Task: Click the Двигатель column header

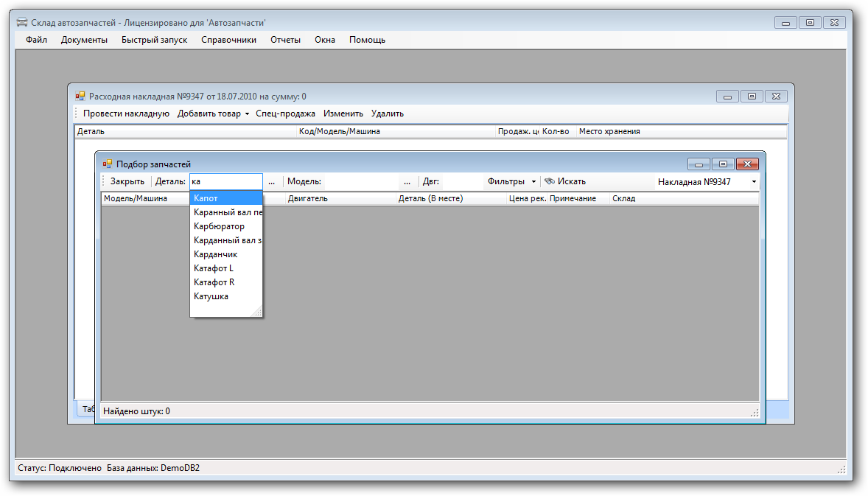Action: pos(308,198)
